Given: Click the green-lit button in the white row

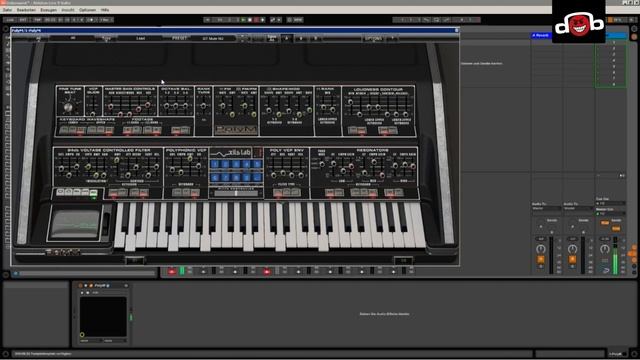Looking at the screenshot, I should [x=93, y=192].
